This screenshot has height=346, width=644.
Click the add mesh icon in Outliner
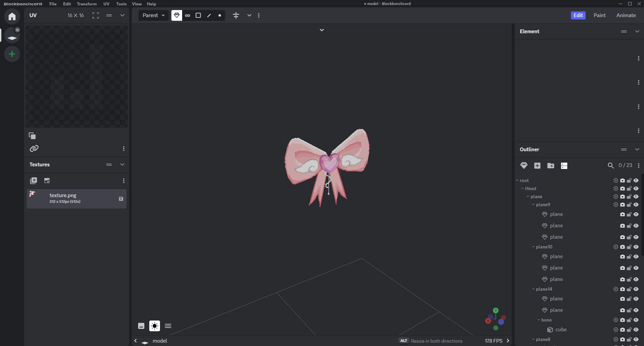click(x=524, y=166)
